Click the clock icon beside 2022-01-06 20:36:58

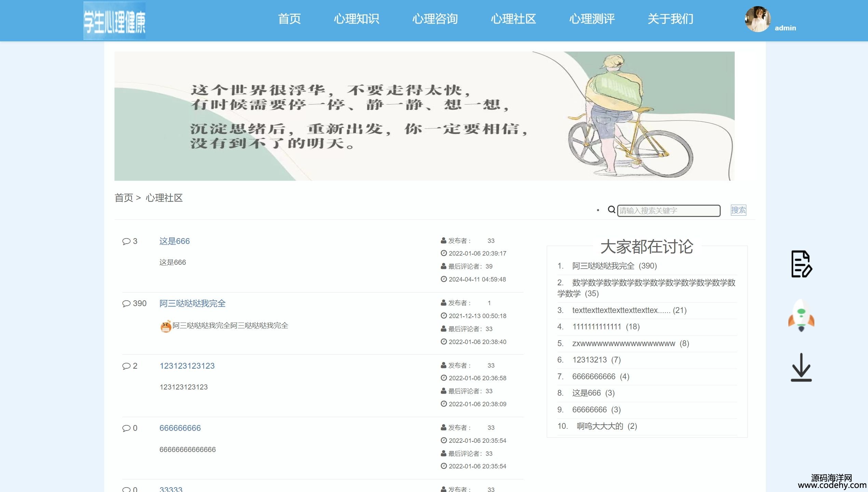pyautogui.click(x=444, y=378)
